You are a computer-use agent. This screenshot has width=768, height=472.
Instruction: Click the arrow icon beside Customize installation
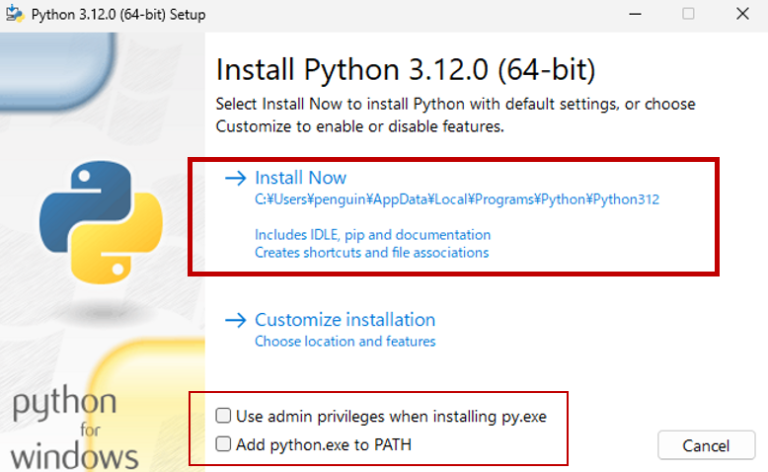pos(235,320)
